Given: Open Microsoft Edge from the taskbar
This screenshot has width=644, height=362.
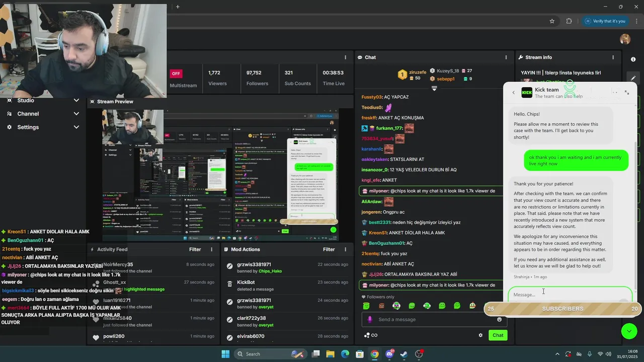Looking at the screenshot, I should tap(345, 354).
